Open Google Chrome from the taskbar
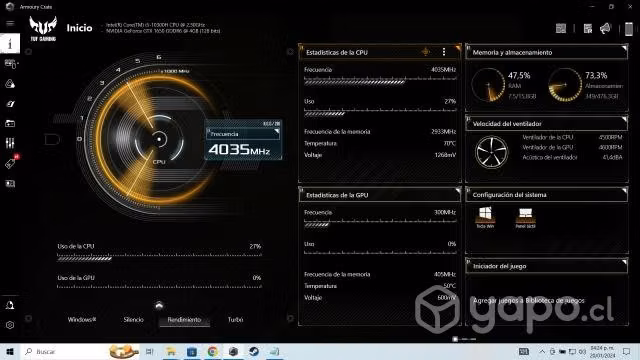The height and width of the screenshot is (360, 640). [213, 351]
